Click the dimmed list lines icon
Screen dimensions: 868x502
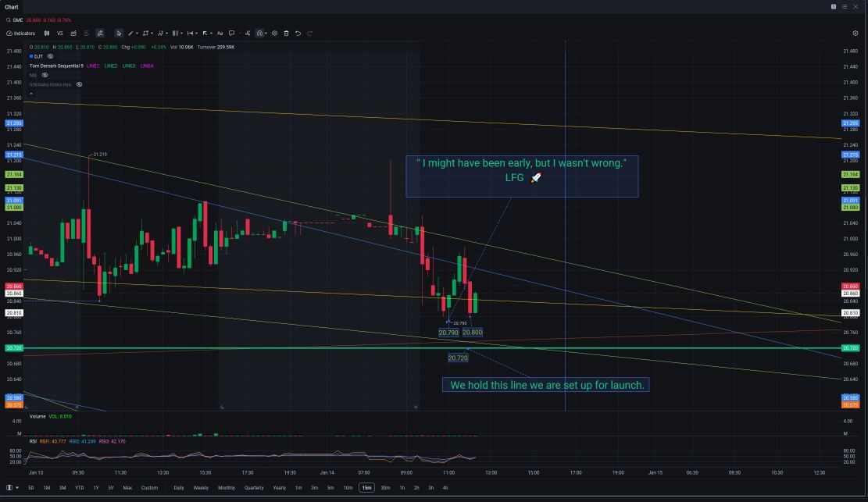pyautogui.click(x=87, y=34)
